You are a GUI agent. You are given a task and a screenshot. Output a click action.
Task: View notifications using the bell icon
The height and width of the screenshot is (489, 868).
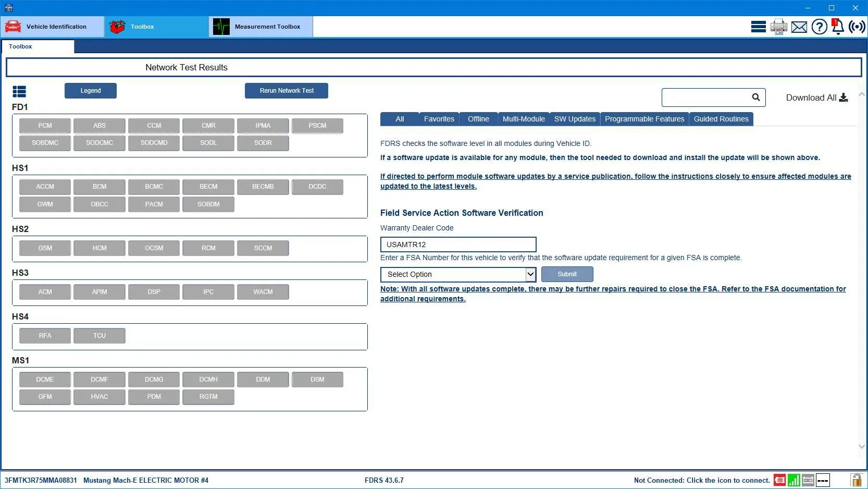tap(838, 27)
